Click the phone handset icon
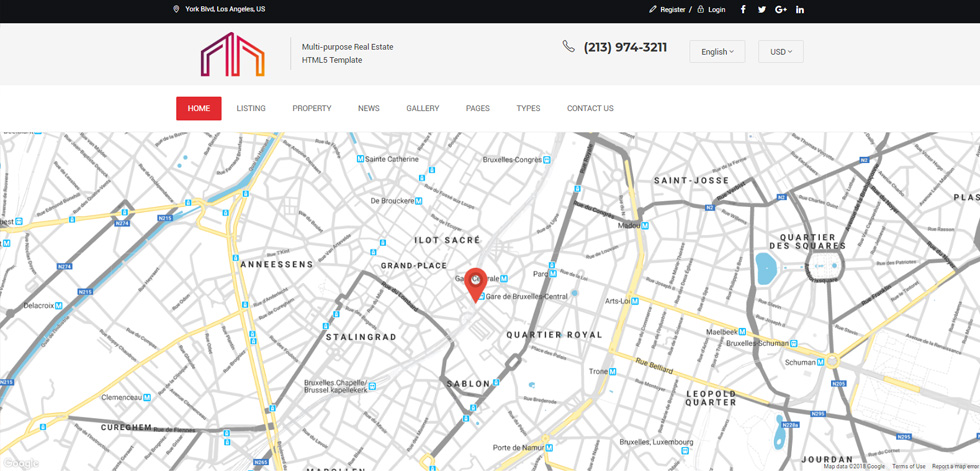This screenshot has width=980, height=471. [568, 46]
